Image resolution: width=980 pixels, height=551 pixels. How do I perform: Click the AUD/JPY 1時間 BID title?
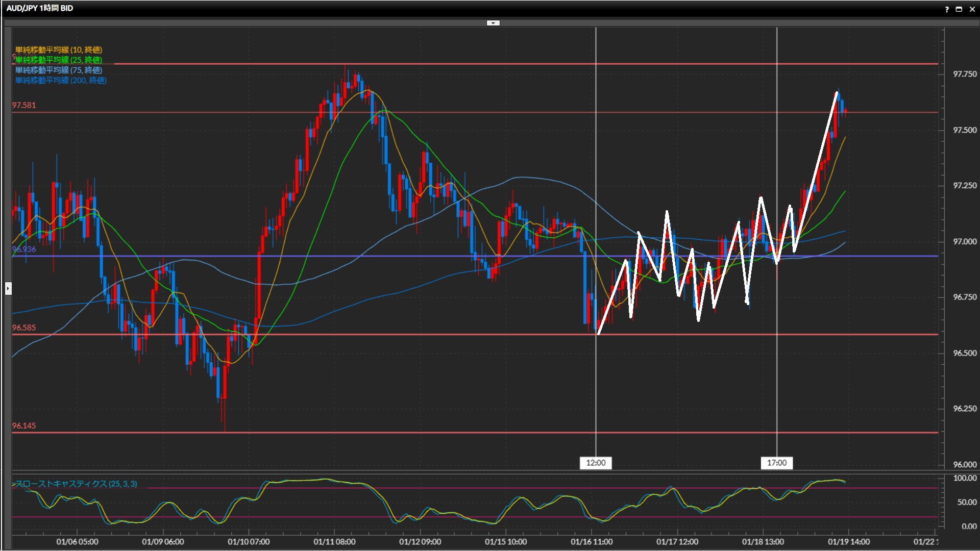pyautogui.click(x=40, y=8)
